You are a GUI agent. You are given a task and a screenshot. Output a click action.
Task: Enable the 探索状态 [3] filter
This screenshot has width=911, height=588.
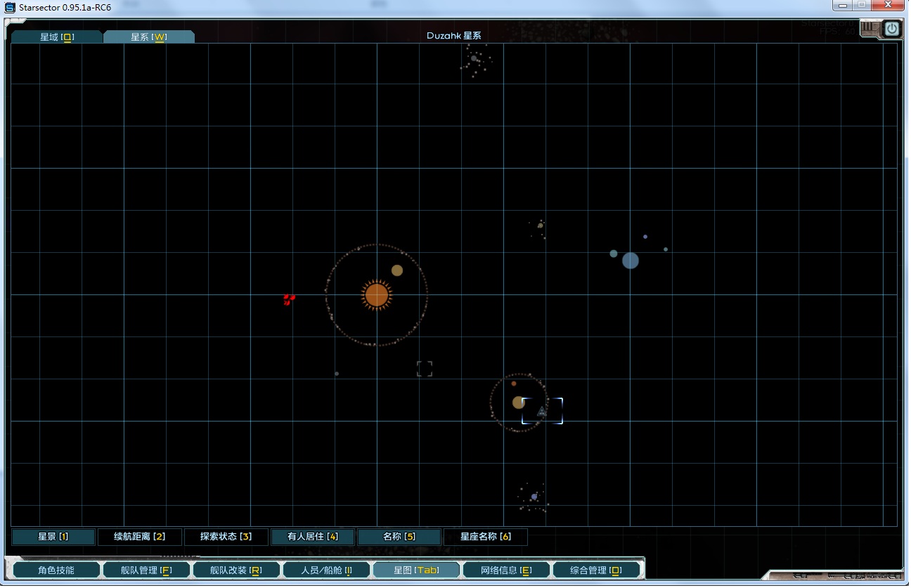pos(226,537)
